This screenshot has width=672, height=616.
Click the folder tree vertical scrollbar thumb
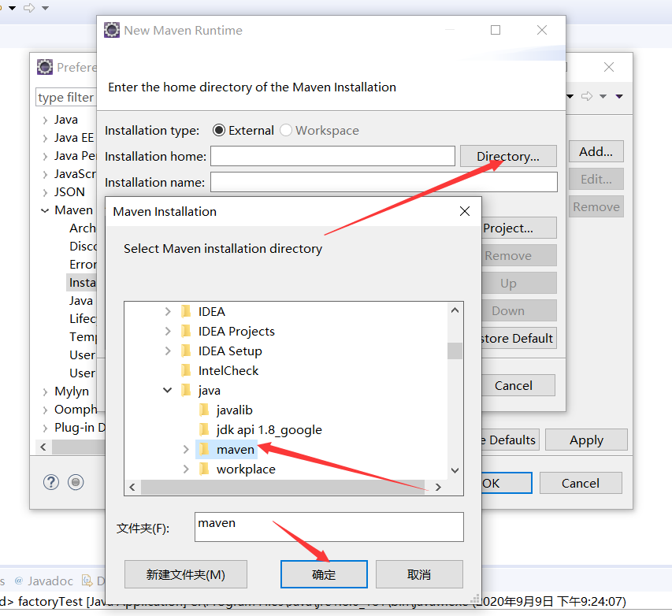(455, 351)
